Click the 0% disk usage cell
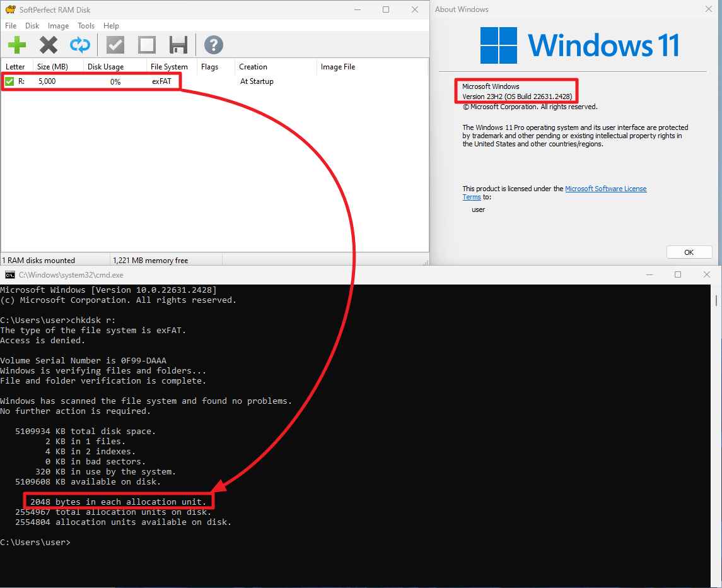722x588 pixels. (x=115, y=82)
